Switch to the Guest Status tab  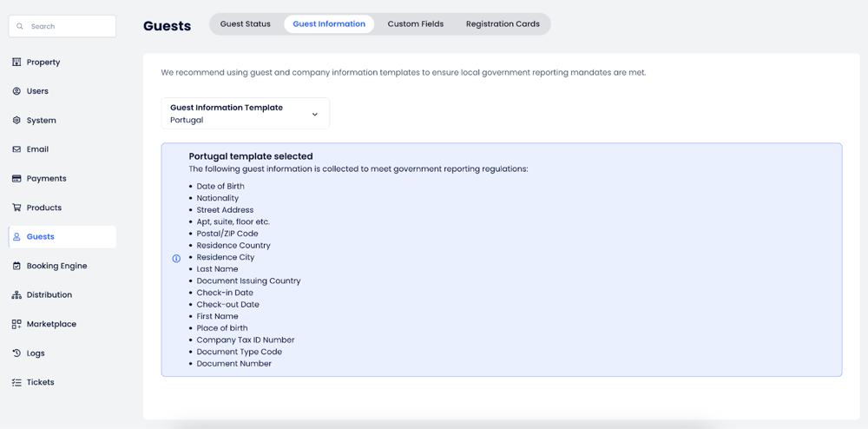point(245,24)
